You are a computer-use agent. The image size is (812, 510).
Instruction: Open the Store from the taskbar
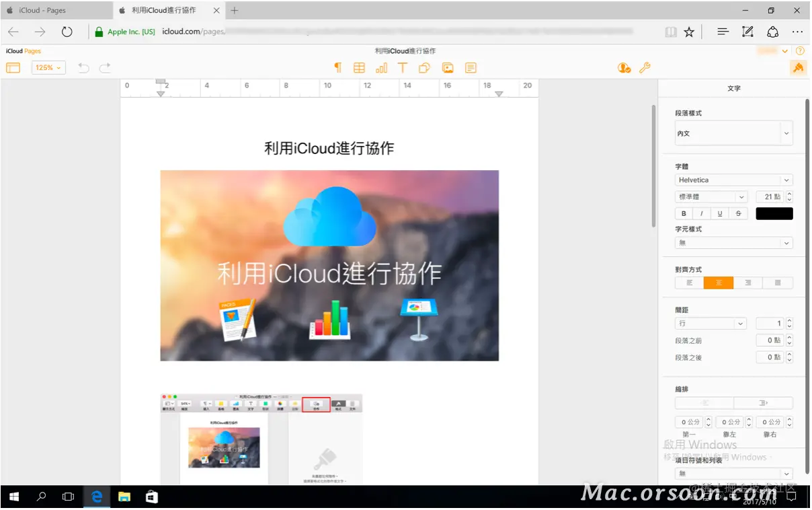[x=152, y=497]
